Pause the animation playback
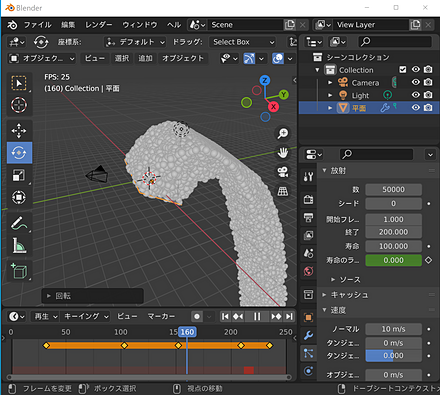Image resolution: width=440 pixels, height=395 pixels. coord(257,316)
